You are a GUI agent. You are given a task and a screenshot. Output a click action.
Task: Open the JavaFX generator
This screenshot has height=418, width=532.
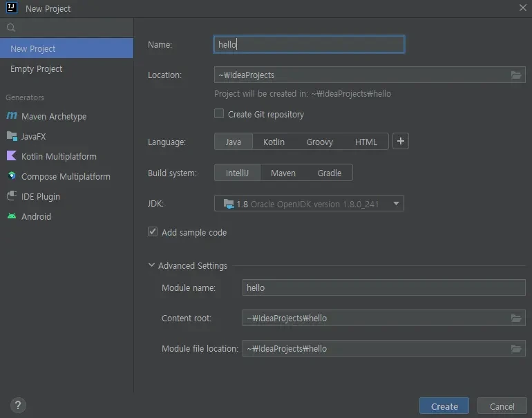click(x=67, y=136)
